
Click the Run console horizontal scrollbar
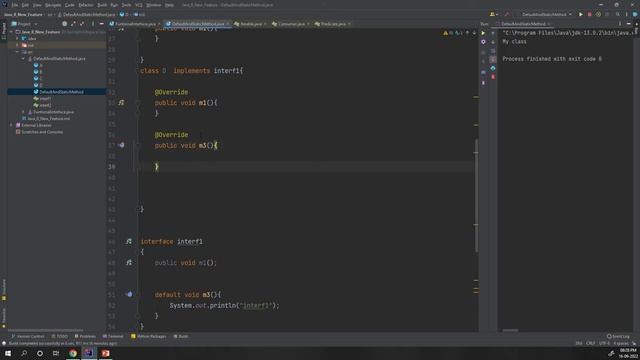(510, 330)
